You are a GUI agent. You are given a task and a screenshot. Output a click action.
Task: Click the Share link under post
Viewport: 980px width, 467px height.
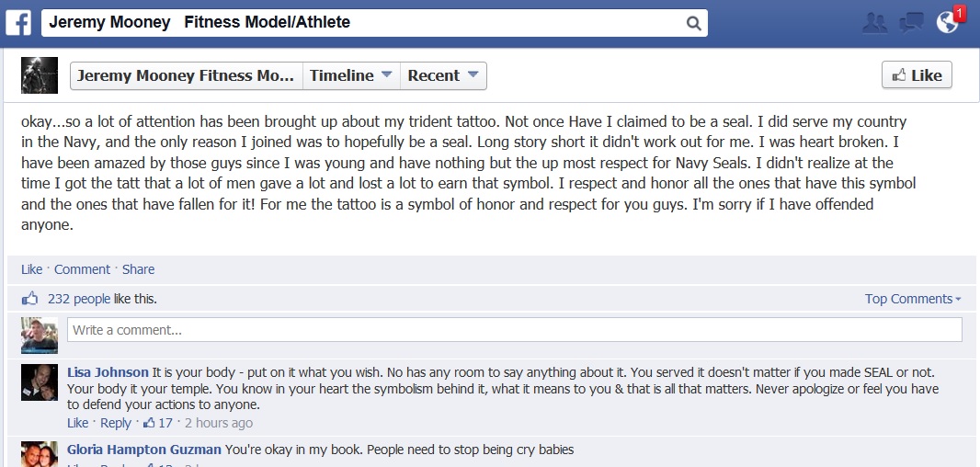pos(138,269)
